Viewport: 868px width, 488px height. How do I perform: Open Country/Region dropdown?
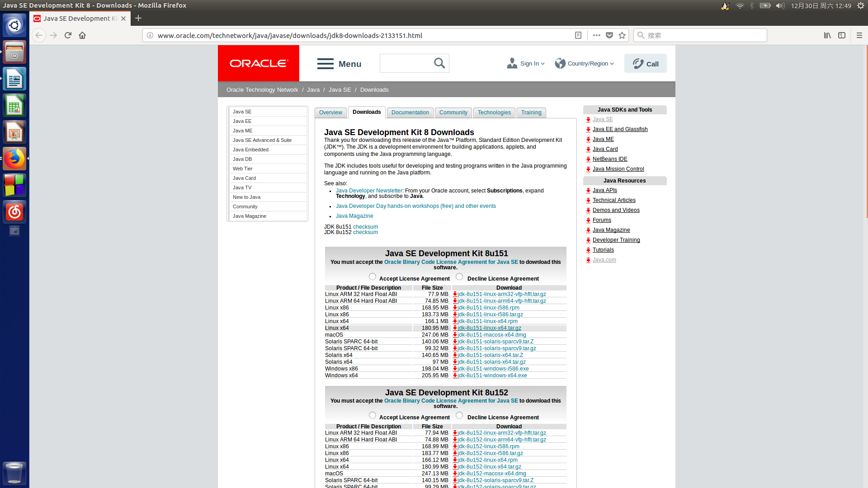(585, 64)
